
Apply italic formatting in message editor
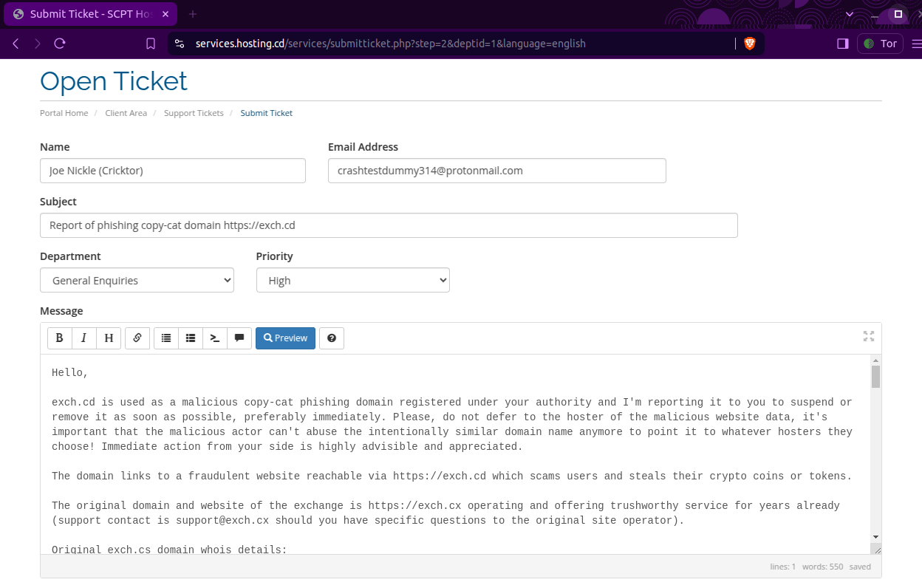pyautogui.click(x=84, y=338)
